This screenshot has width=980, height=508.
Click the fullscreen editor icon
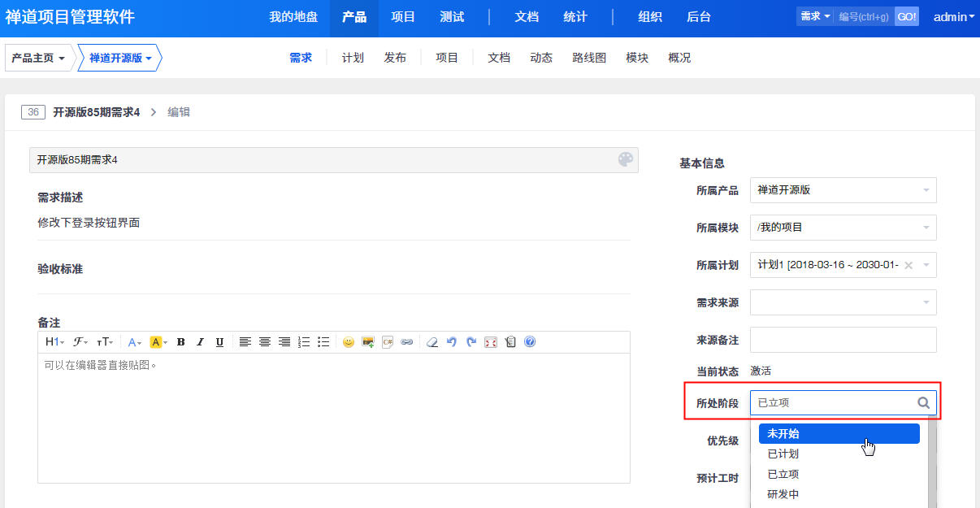(489, 341)
